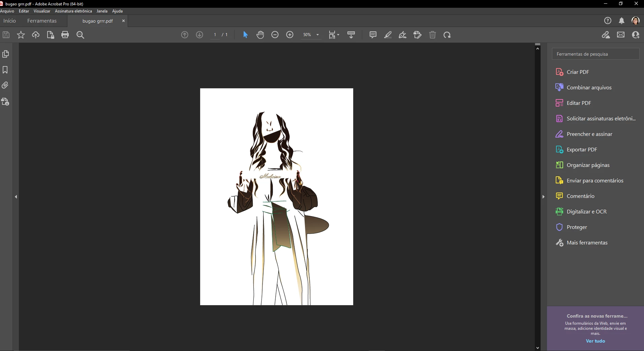Viewport: 644px width, 351px height.
Task: Open the sign document pen tool
Action: (x=403, y=35)
